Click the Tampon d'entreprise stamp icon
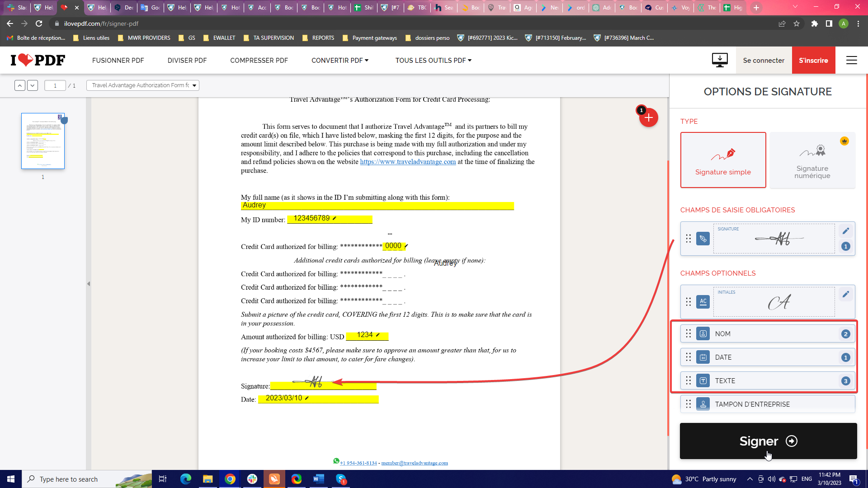 pyautogui.click(x=703, y=404)
